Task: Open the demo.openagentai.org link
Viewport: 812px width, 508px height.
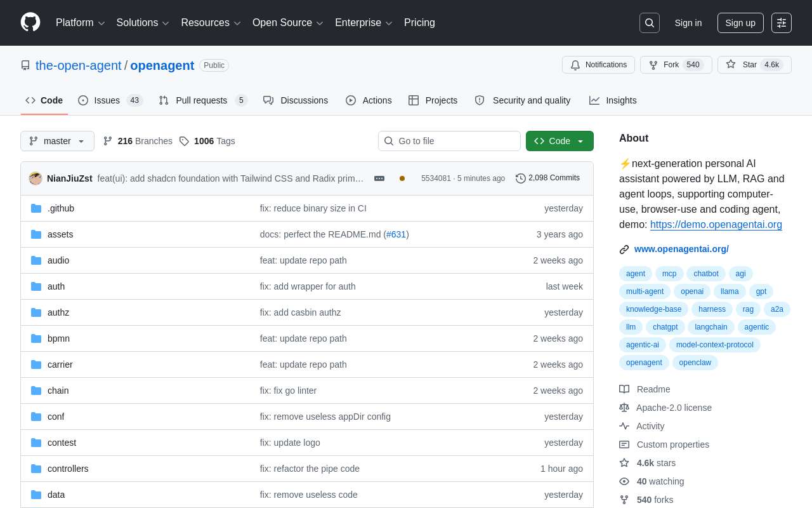Action: click(716, 225)
